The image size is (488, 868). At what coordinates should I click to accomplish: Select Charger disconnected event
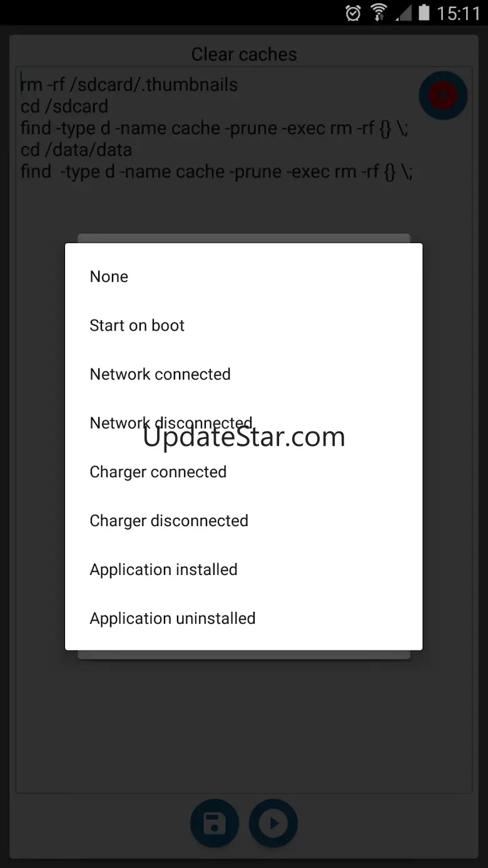tap(244, 521)
